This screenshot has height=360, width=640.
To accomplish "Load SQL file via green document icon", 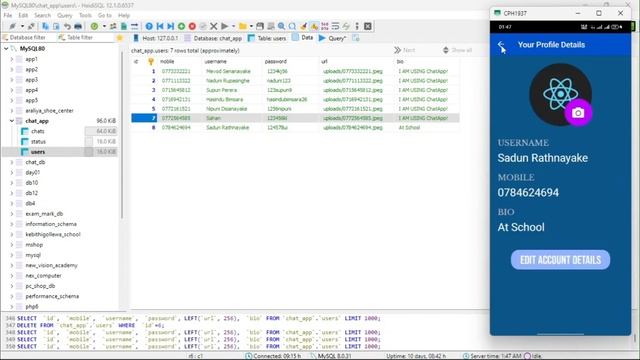I will point(124,26).
